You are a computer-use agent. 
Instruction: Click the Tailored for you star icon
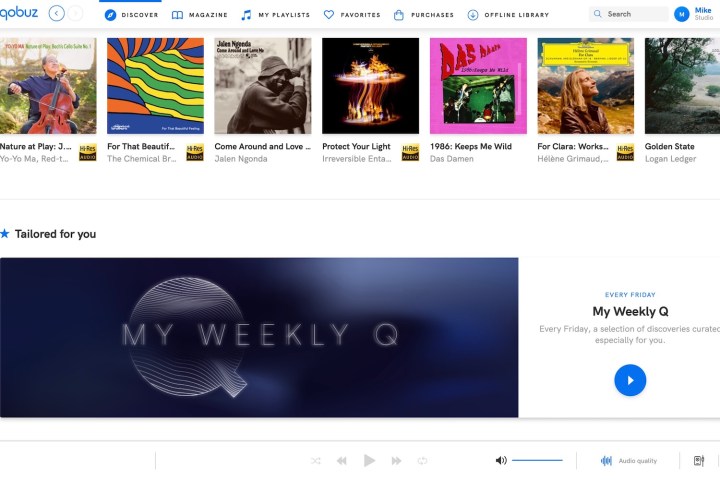(5, 234)
